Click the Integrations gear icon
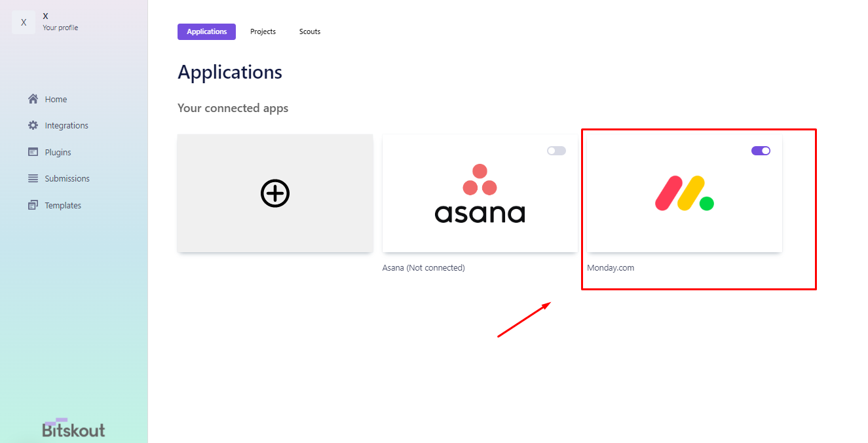Image resolution: width=868 pixels, height=443 pixels. point(33,125)
